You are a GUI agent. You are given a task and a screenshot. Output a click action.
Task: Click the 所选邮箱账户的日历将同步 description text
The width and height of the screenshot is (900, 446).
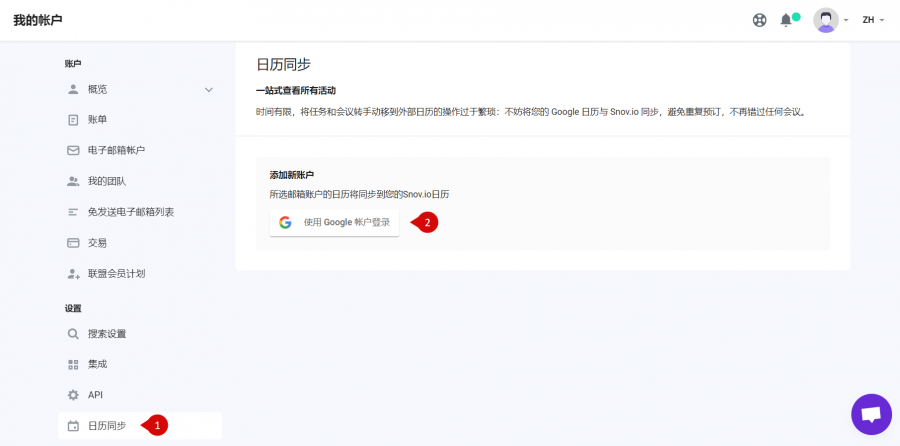359,195
